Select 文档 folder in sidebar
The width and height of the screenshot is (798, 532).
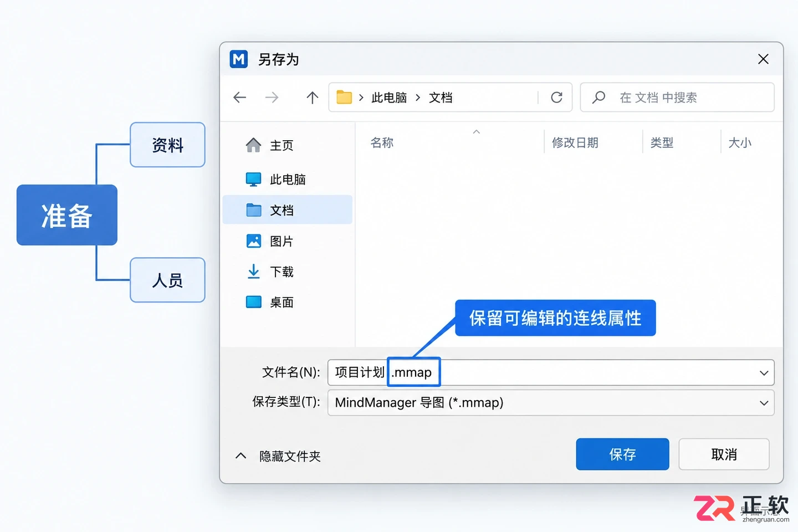point(287,209)
